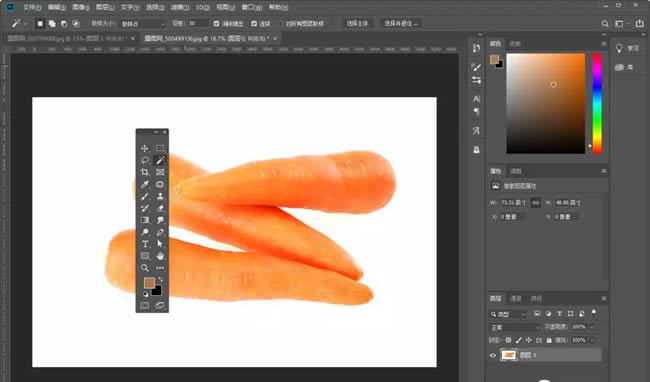Select the Rectangular Marquee tool
The image size is (650, 382).
tap(160, 148)
